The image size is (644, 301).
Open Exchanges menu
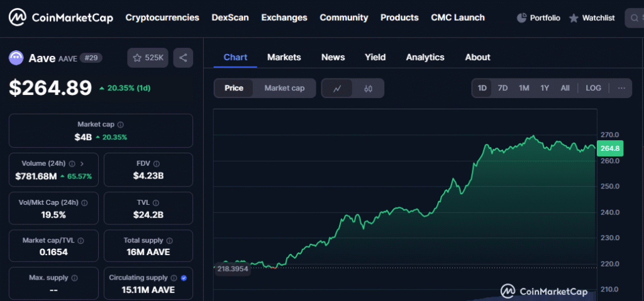coord(284,18)
